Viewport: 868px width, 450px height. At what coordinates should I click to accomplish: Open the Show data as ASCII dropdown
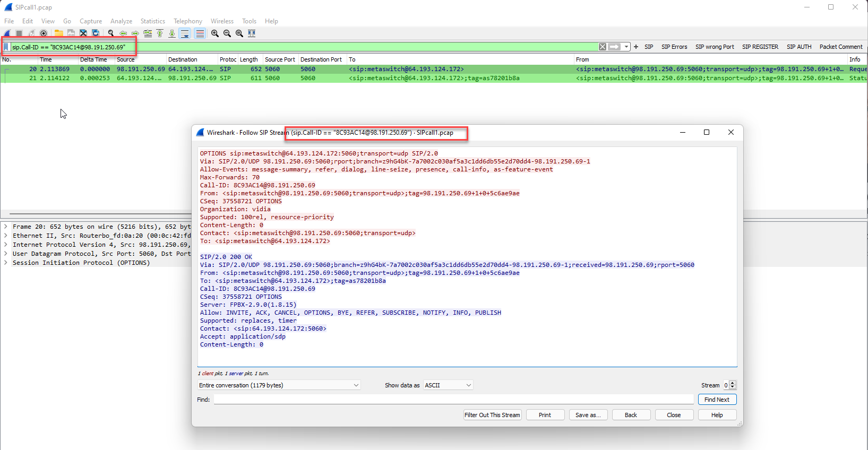click(x=448, y=385)
